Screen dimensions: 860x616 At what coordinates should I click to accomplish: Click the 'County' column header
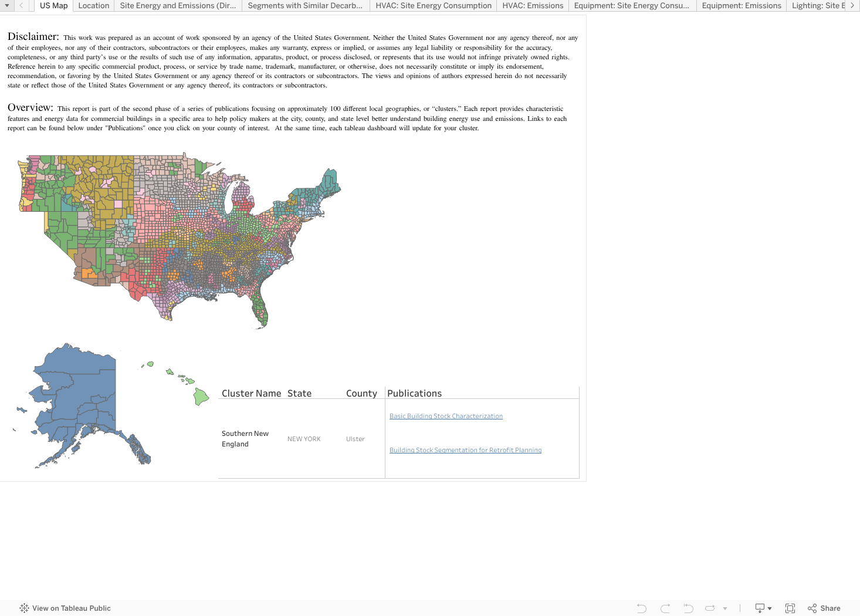pyautogui.click(x=361, y=394)
